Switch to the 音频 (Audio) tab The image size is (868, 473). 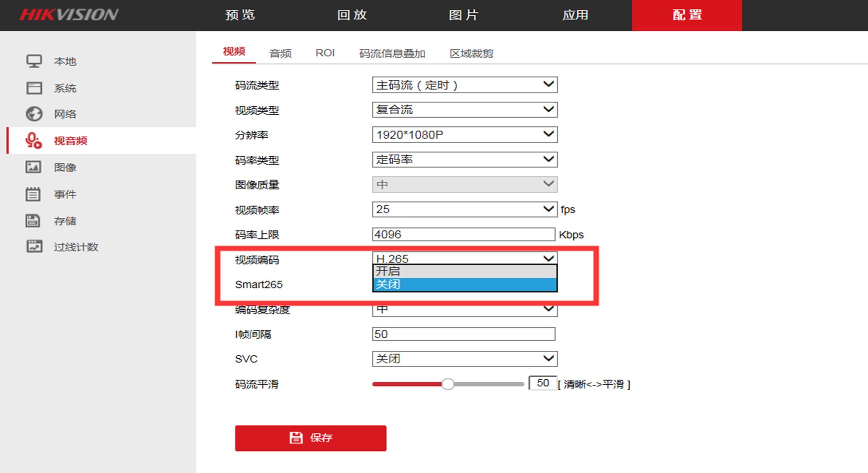click(280, 53)
